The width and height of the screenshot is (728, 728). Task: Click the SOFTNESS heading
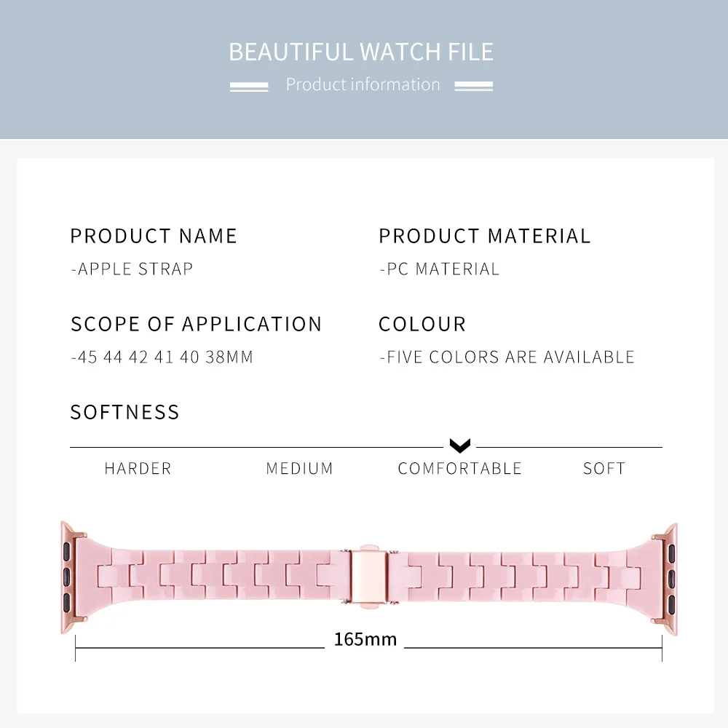coord(124,412)
